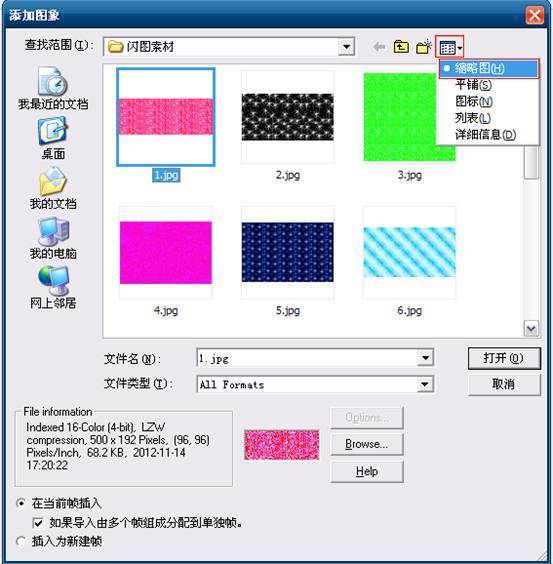Screen dimensions: 553x564
Task: Select 我的电脑 in the places bar
Action: [53, 238]
